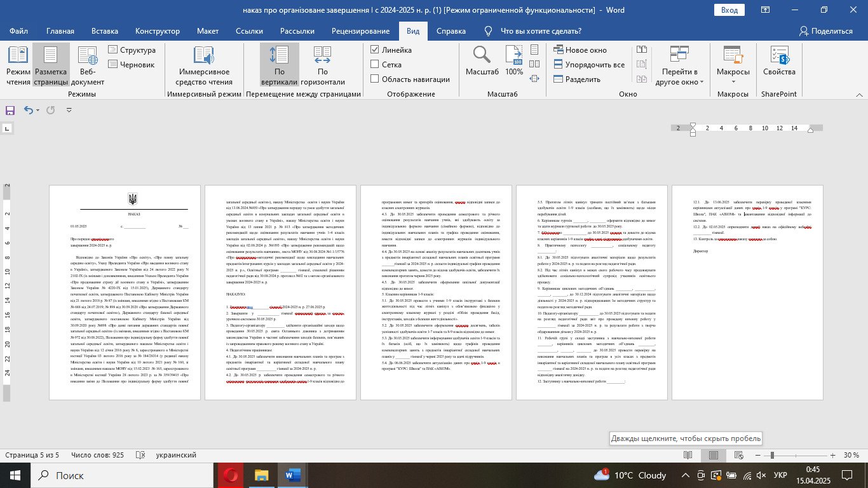Open Opera browser from taskbar

(x=230, y=475)
